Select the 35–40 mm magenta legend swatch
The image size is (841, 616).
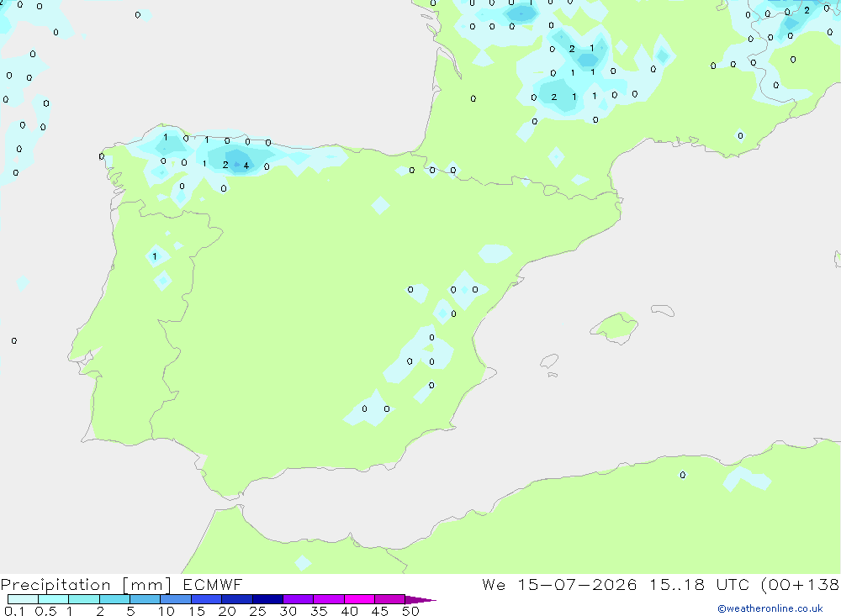tap(329, 599)
